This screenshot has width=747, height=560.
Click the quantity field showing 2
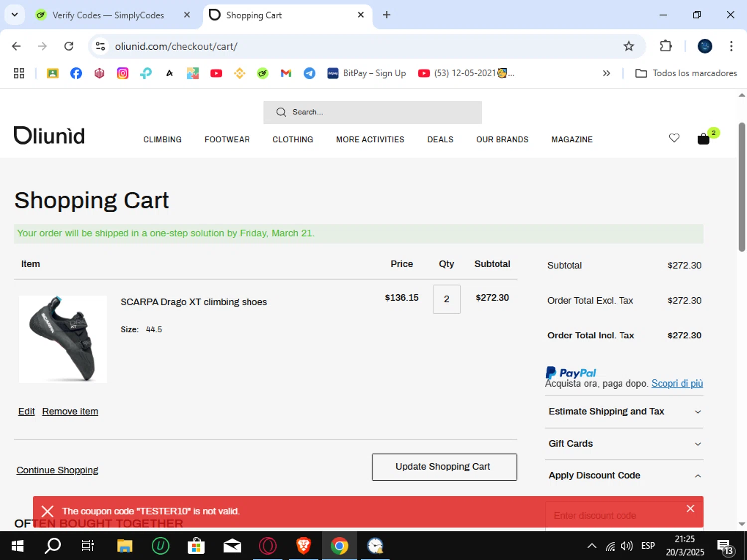pyautogui.click(x=446, y=299)
